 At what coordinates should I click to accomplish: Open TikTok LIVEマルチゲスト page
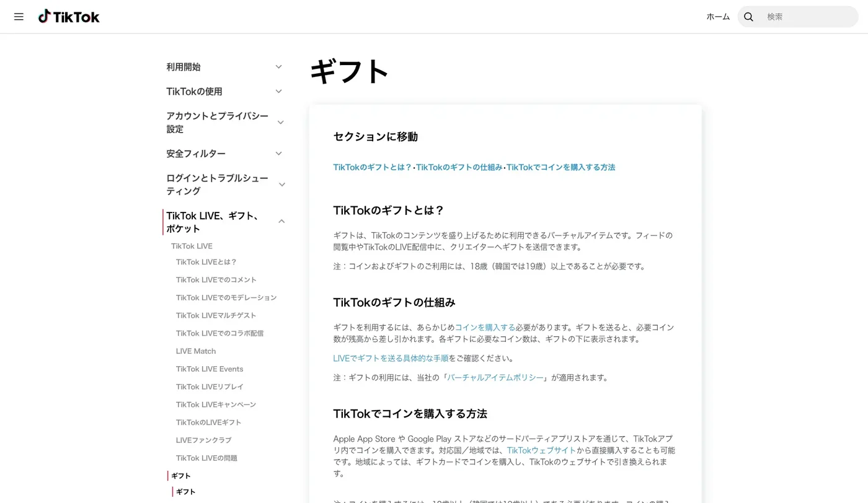click(216, 315)
